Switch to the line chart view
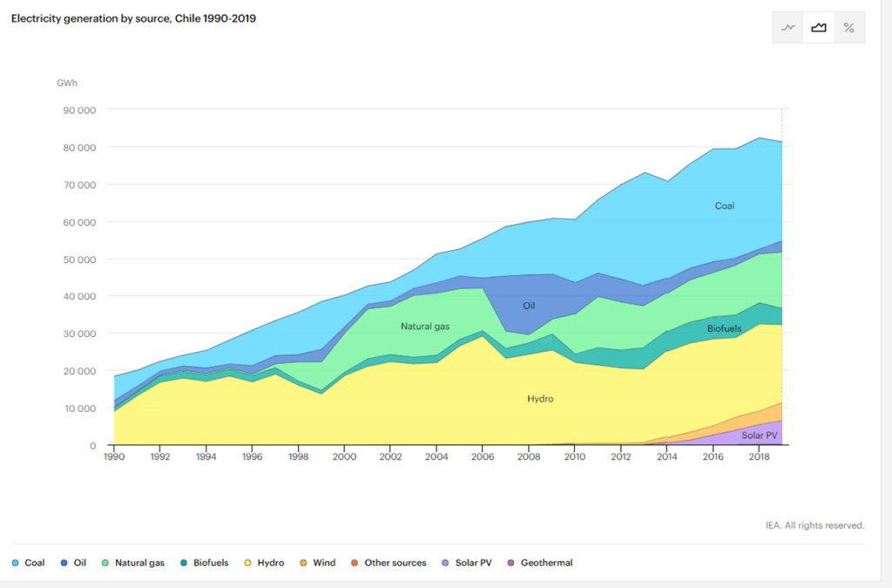 pos(788,28)
